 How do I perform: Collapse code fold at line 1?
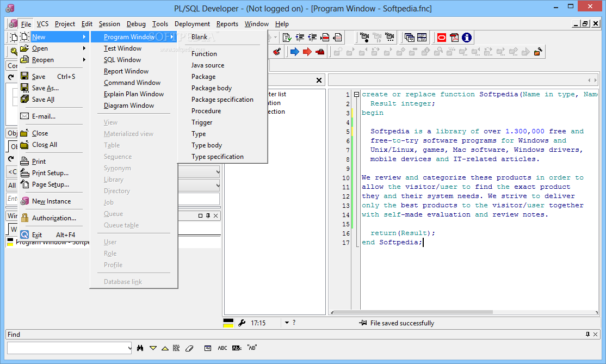[x=356, y=94]
